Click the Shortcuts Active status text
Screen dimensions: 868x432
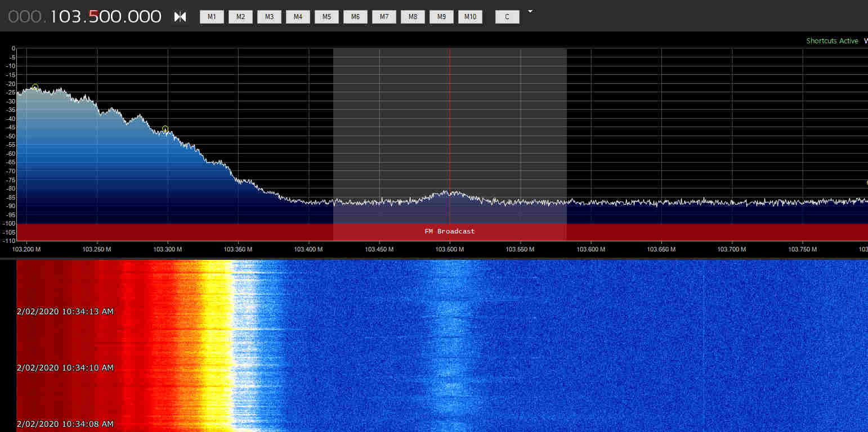832,41
